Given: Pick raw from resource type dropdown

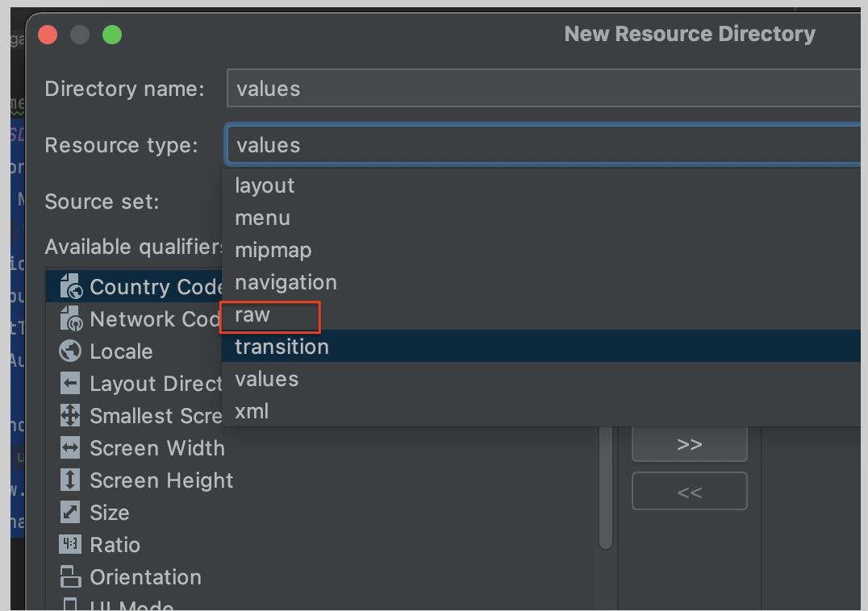Looking at the screenshot, I should 540,314.
